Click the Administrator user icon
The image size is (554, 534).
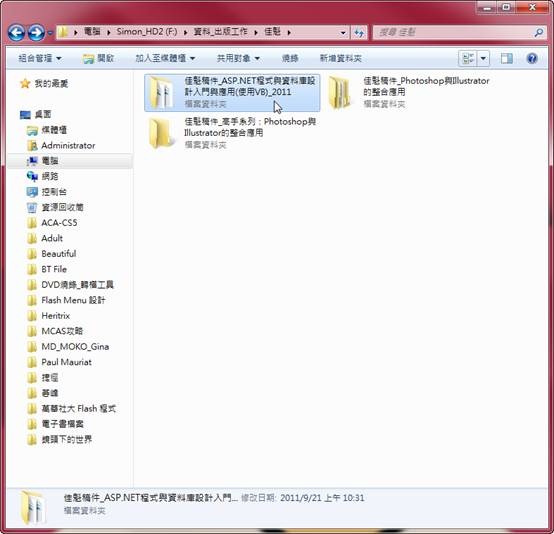[x=32, y=146]
